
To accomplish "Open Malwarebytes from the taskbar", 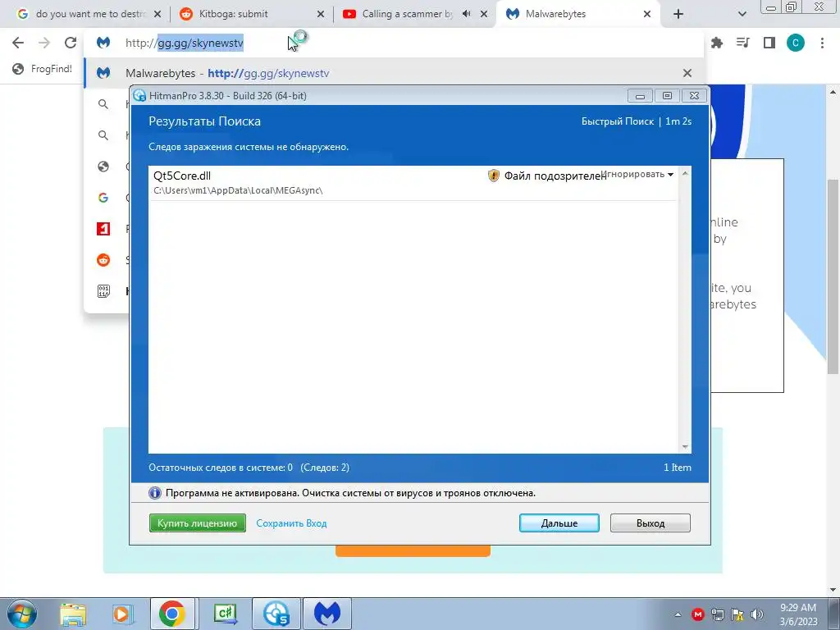I will point(326,614).
